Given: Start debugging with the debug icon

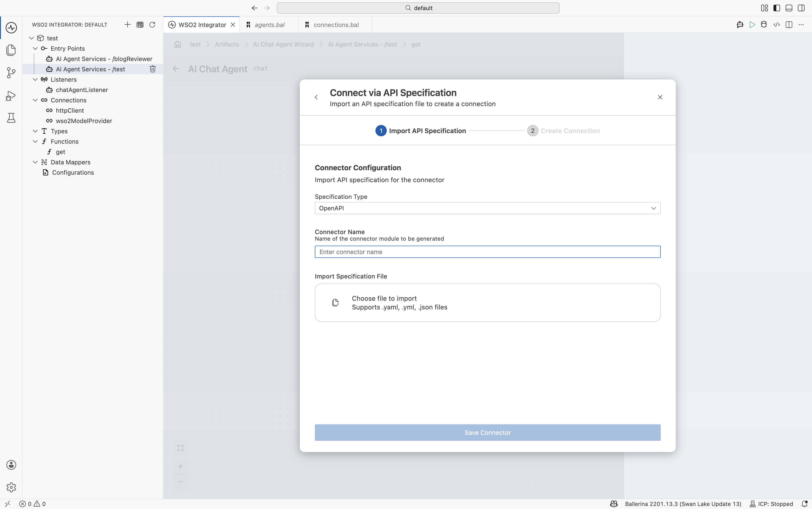Looking at the screenshot, I should pos(764,25).
